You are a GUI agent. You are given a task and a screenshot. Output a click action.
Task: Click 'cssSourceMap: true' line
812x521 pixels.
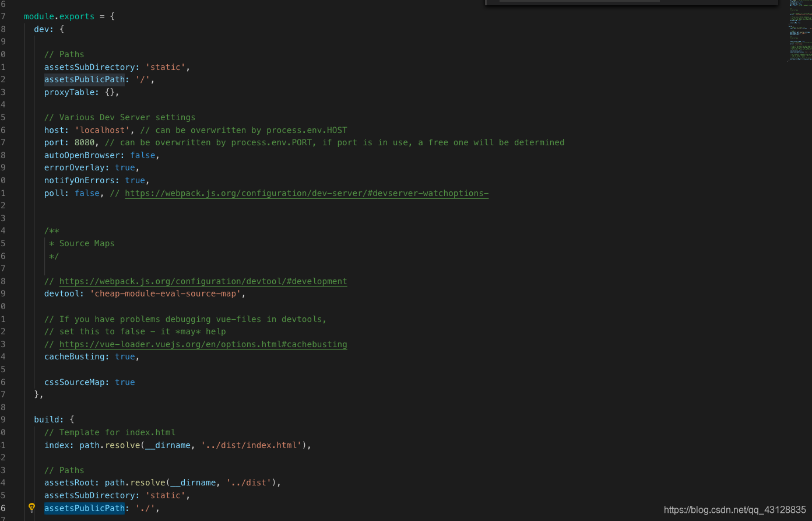(90, 382)
